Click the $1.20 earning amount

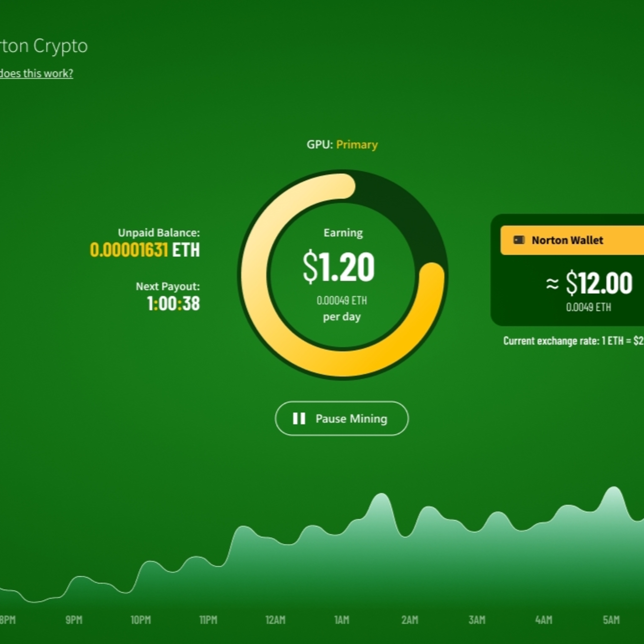tap(339, 267)
